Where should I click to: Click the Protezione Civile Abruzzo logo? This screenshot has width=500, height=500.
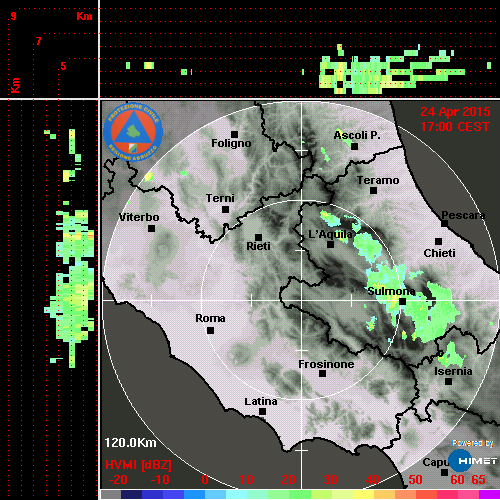point(133,132)
